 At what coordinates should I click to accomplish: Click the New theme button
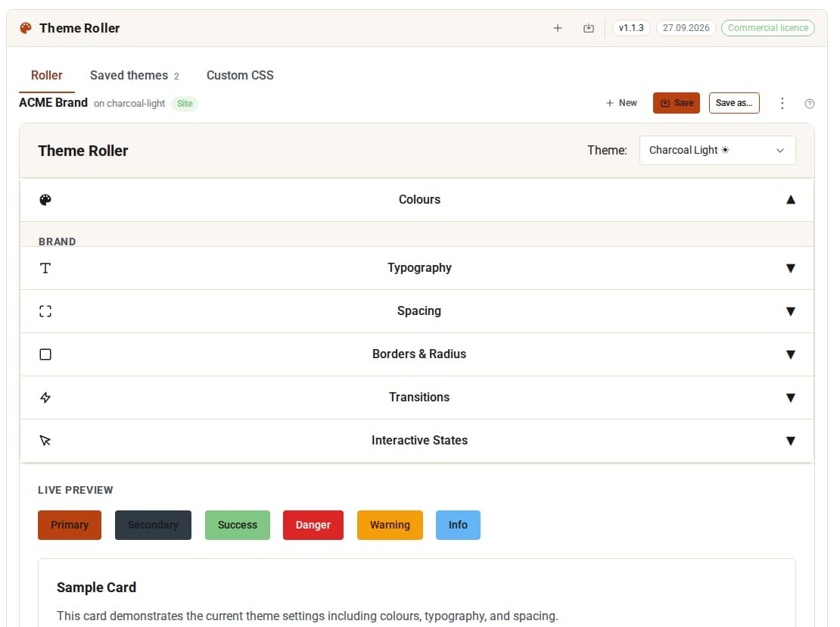click(621, 103)
